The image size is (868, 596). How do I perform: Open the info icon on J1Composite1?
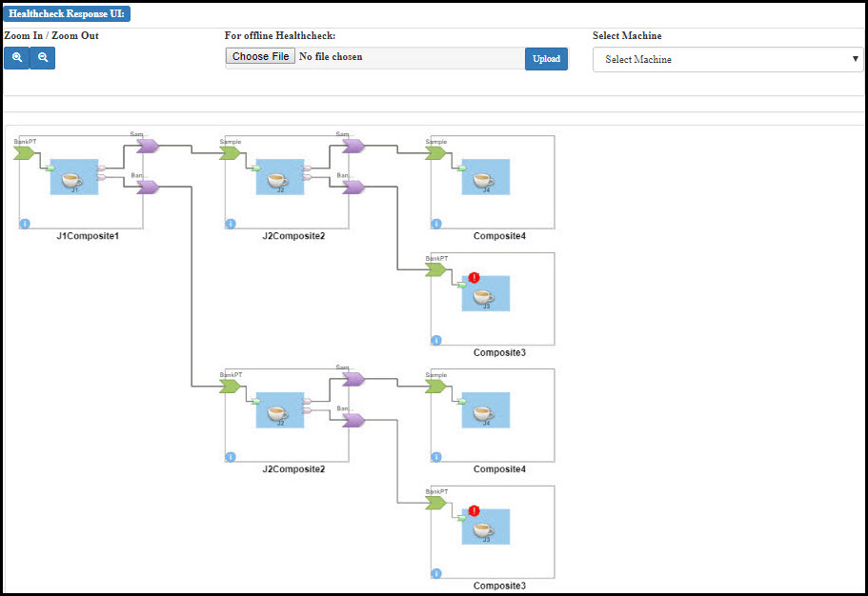(x=25, y=224)
